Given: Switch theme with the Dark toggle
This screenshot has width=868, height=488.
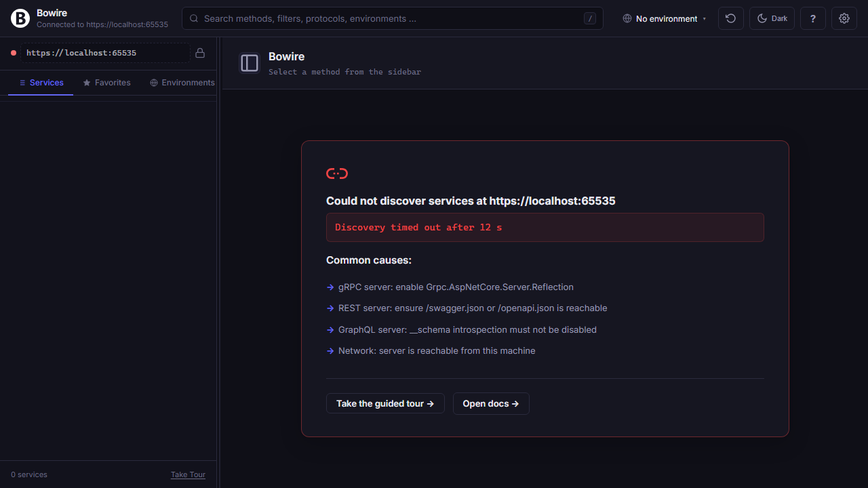Looking at the screenshot, I should [772, 18].
